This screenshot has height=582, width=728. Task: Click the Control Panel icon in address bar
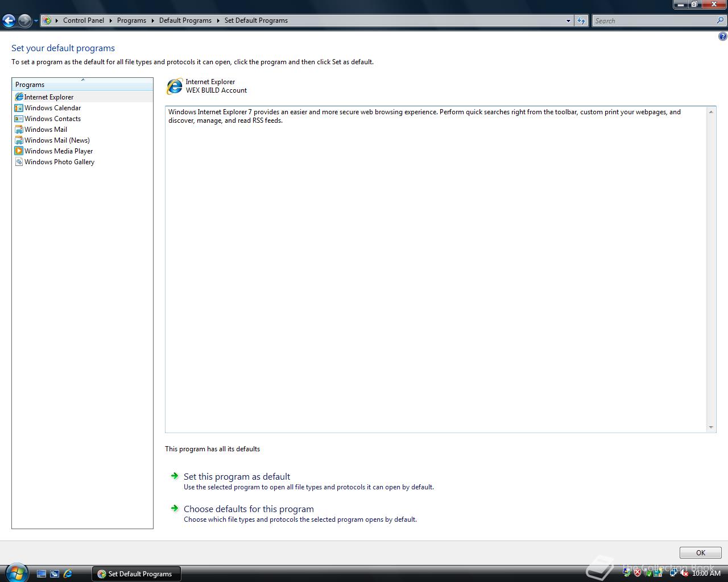click(47, 20)
